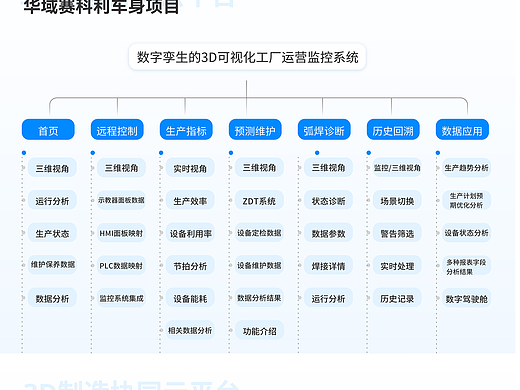Click the HMI面板映射 item
520x390 pixels.
click(x=121, y=233)
